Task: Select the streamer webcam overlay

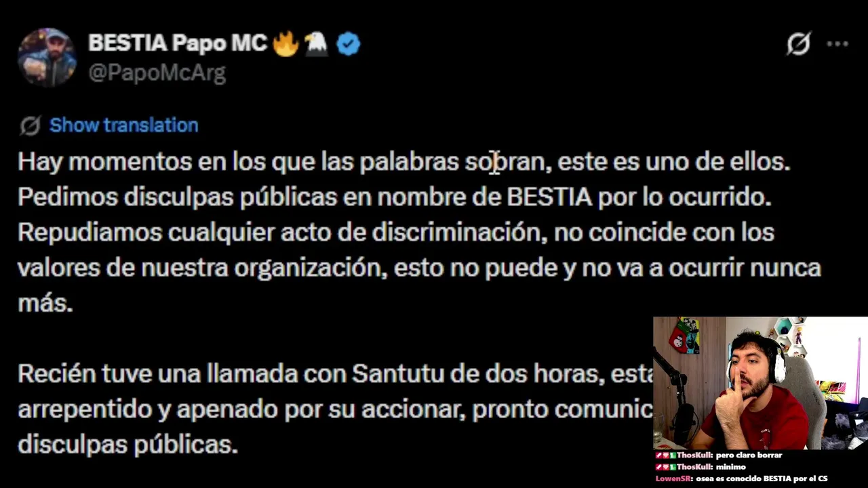Action: tap(760, 383)
